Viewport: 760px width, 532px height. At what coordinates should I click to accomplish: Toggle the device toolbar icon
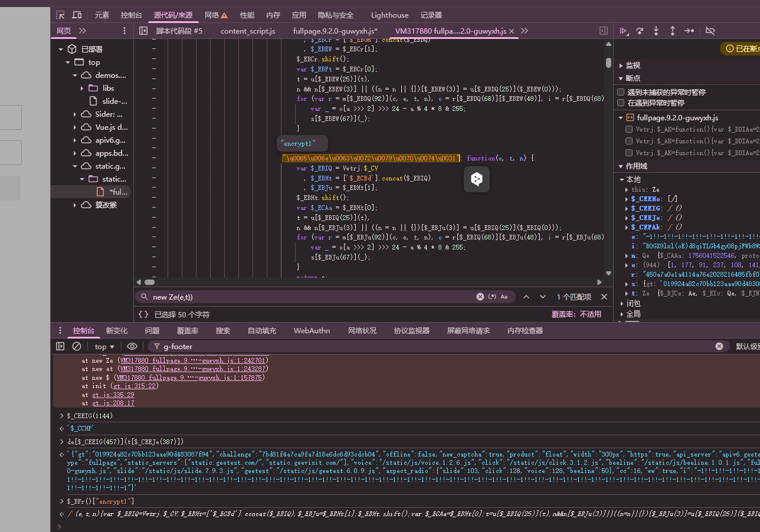pos(77,15)
